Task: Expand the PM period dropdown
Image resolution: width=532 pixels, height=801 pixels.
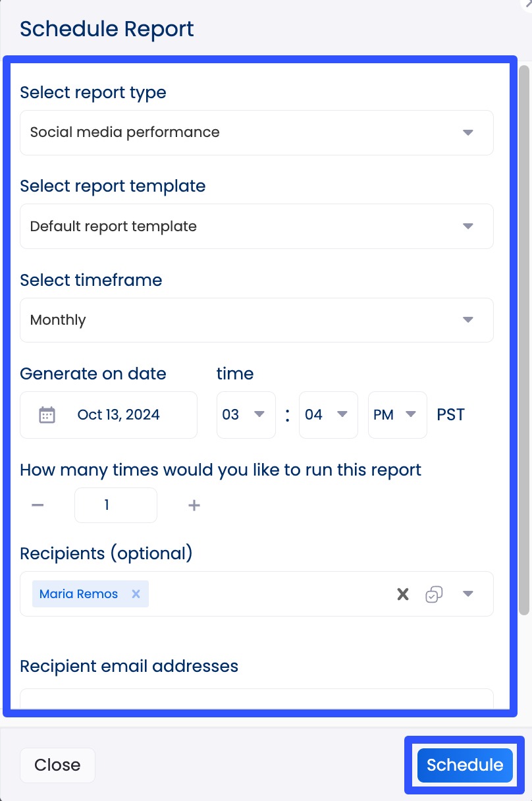Action: [x=411, y=414]
